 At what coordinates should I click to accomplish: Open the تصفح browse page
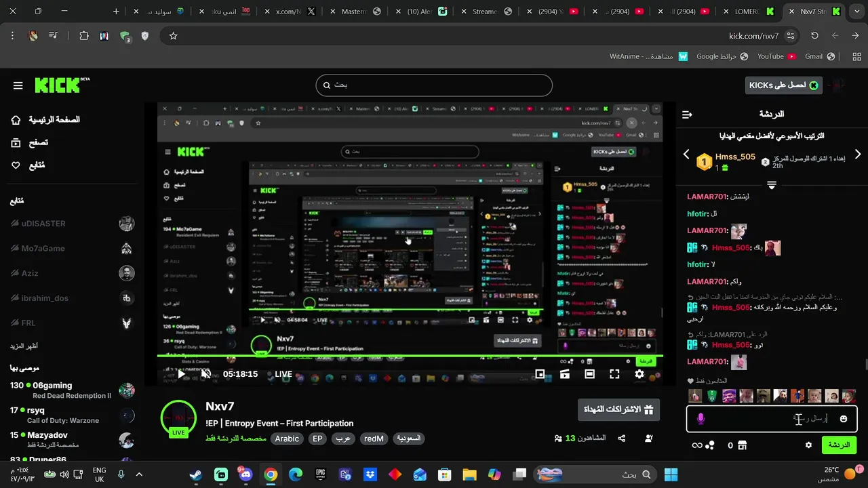(29, 142)
